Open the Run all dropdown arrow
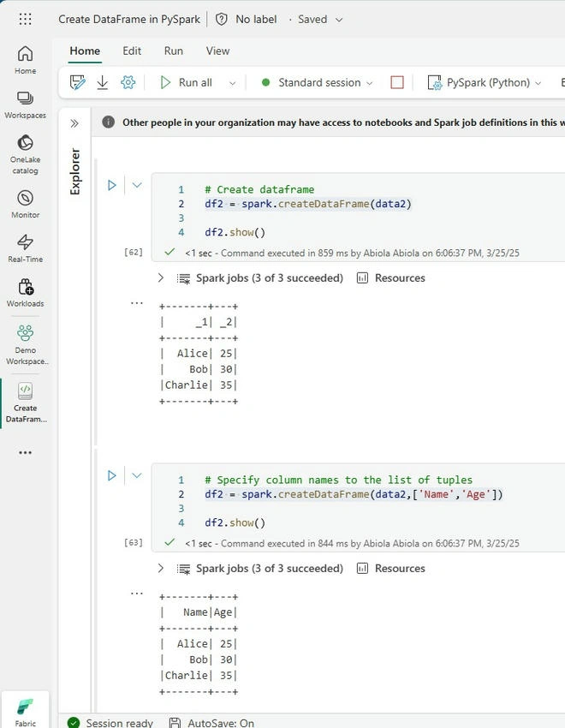565x728 pixels. point(232,83)
